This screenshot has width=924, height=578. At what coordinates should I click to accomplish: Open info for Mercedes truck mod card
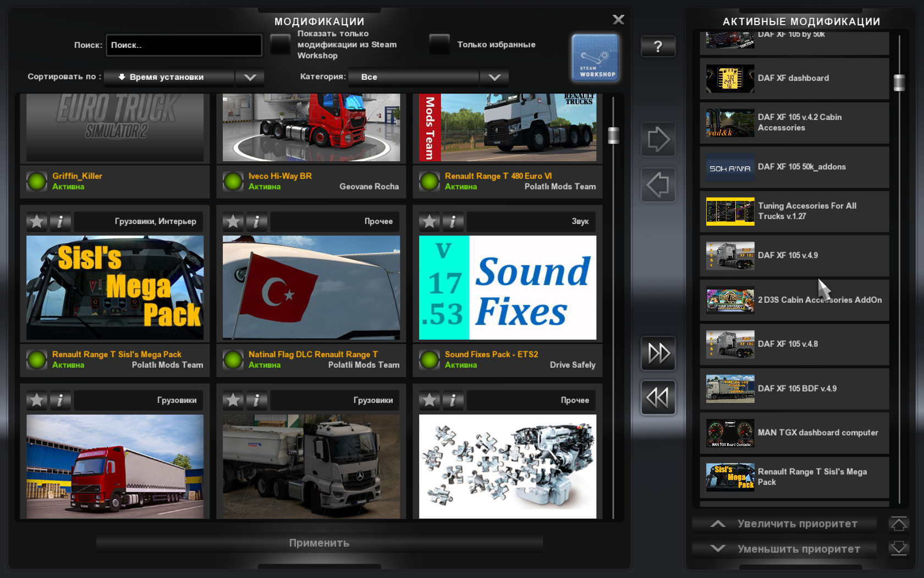tap(257, 400)
